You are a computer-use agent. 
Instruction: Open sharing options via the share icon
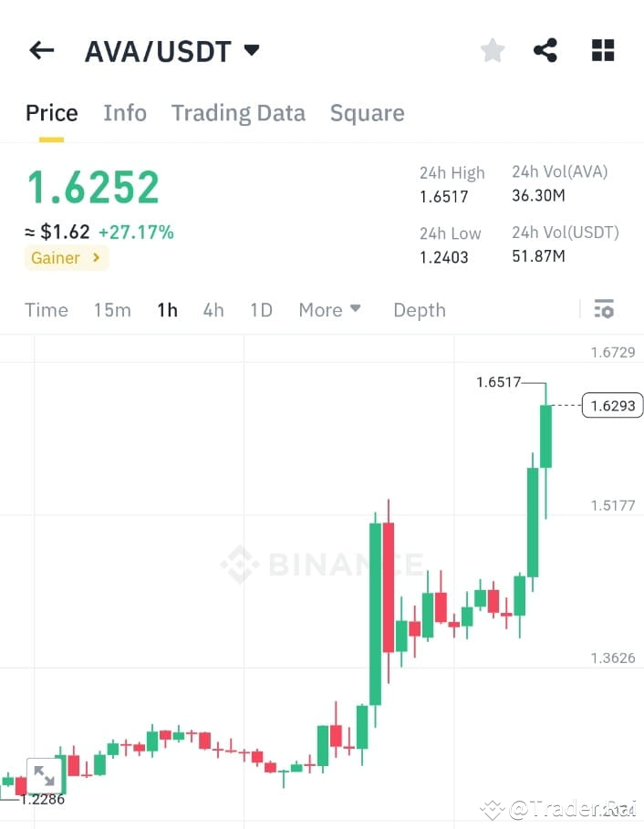point(545,50)
